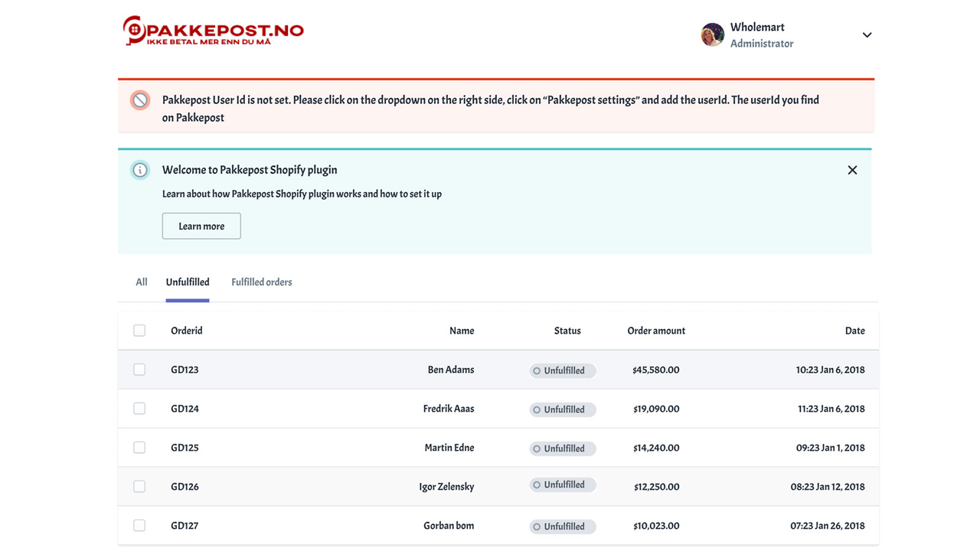Click the date 09:23 Jan 1, 2018
The width and height of the screenshot is (980, 551).
(831, 448)
